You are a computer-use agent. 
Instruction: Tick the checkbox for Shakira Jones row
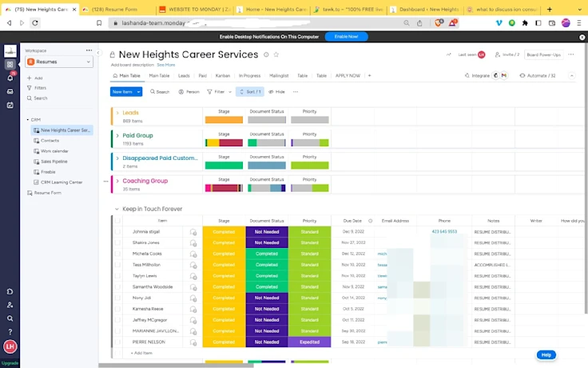[x=117, y=242]
